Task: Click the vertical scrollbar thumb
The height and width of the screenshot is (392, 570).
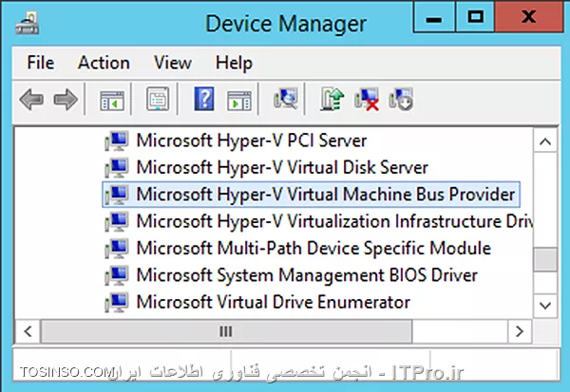Action: click(x=545, y=259)
